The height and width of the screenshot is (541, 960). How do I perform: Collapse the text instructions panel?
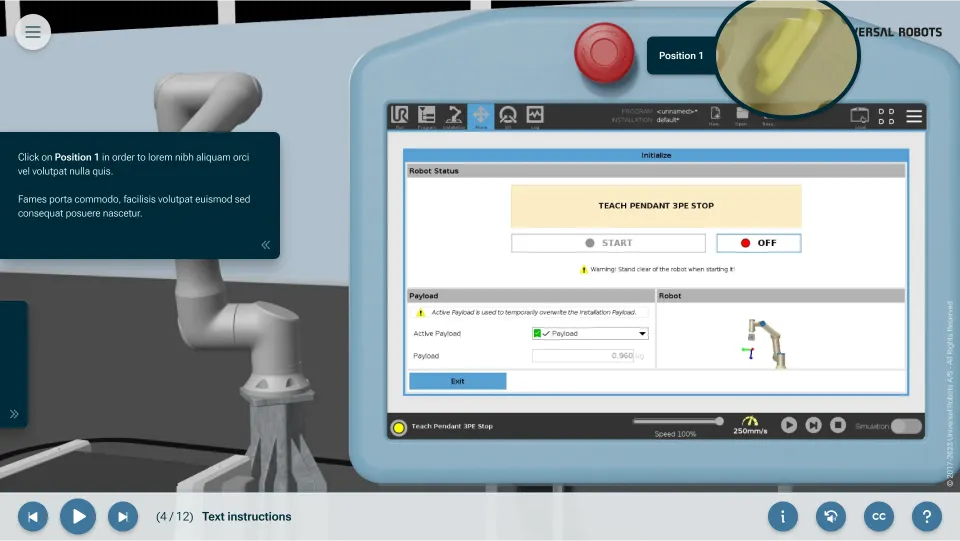(266, 245)
